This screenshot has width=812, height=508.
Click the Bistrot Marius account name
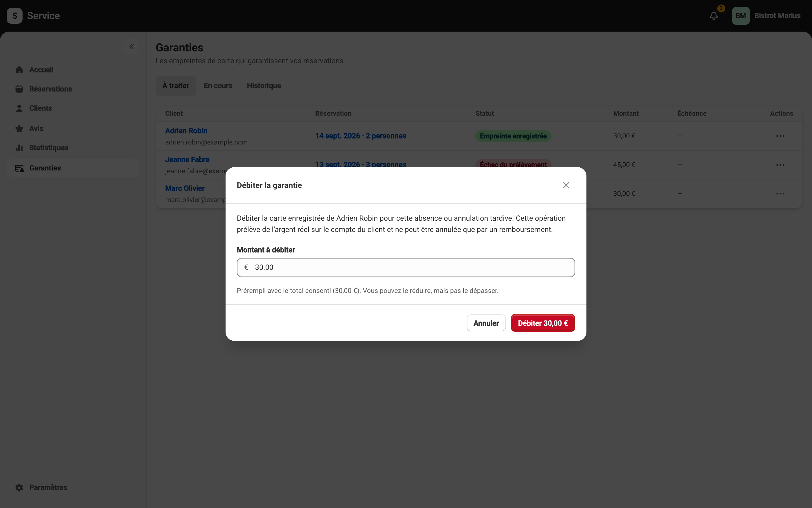coord(777,16)
